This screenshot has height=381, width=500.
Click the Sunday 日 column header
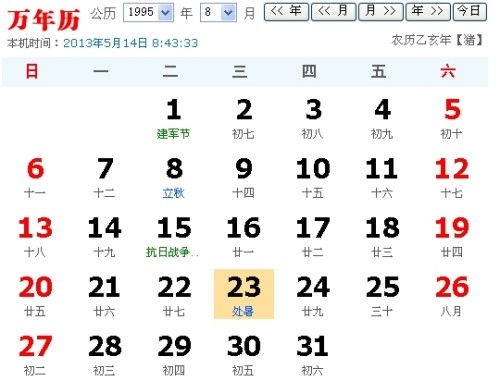tap(32, 72)
